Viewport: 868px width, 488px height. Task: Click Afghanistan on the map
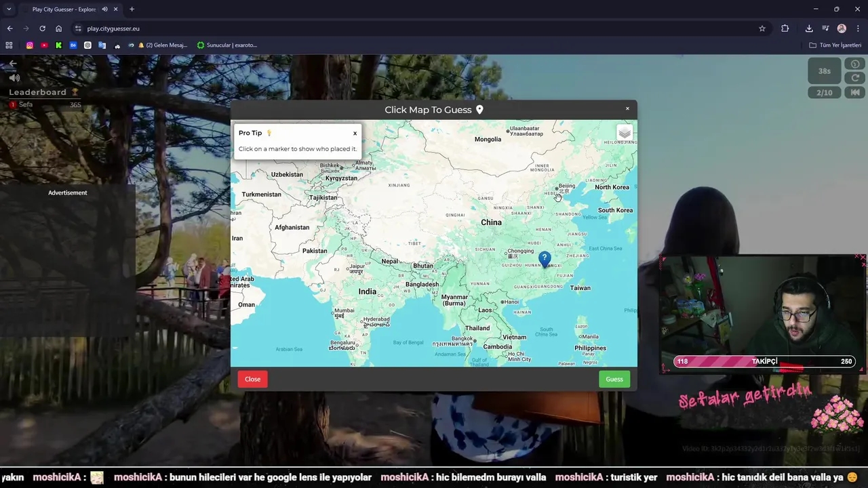[x=292, y=228]
